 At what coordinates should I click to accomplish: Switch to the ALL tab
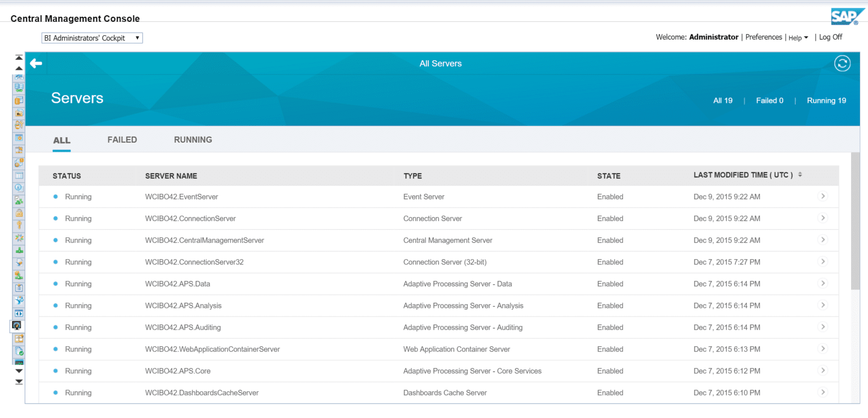coord(62,140)
